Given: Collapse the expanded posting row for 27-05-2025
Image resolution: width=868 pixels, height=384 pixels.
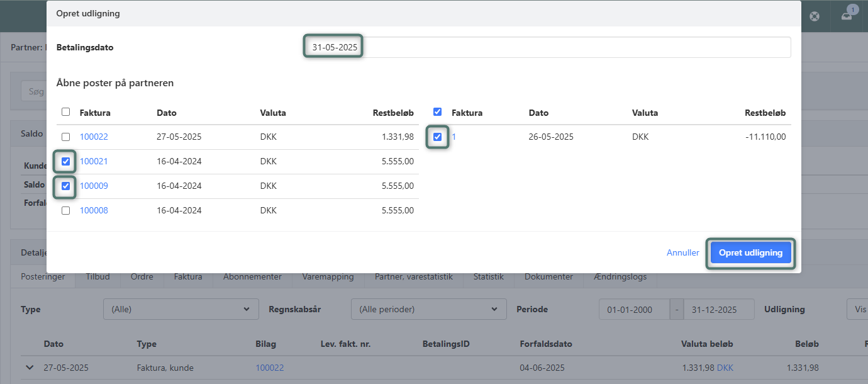Looking at the screenshot, I should (x=29, y=367).
